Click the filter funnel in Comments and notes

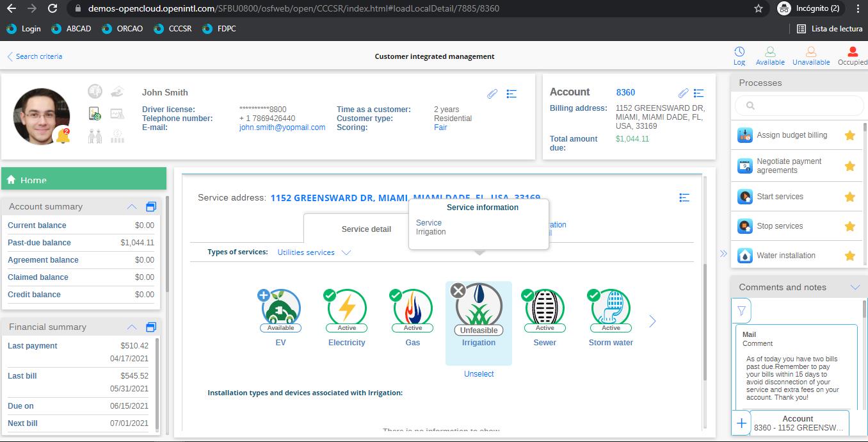coord(741,311)
